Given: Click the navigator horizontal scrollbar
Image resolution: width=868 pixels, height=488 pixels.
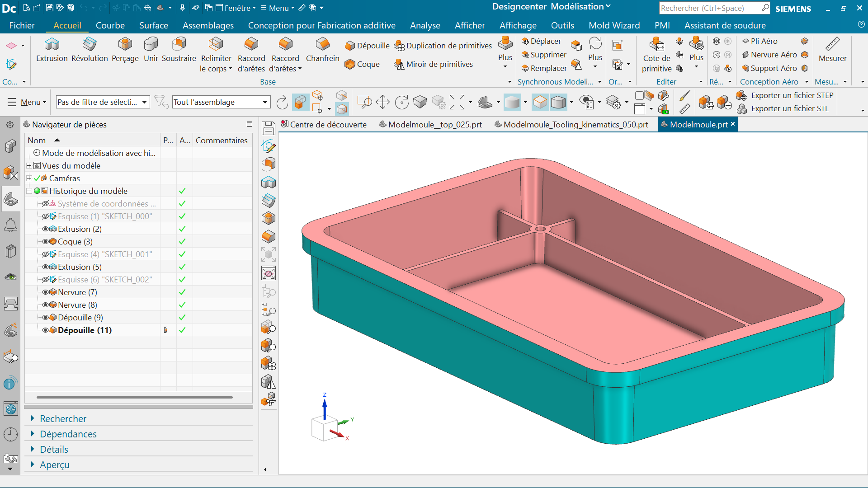Looking at the screenshot, I should click(135, 397).
